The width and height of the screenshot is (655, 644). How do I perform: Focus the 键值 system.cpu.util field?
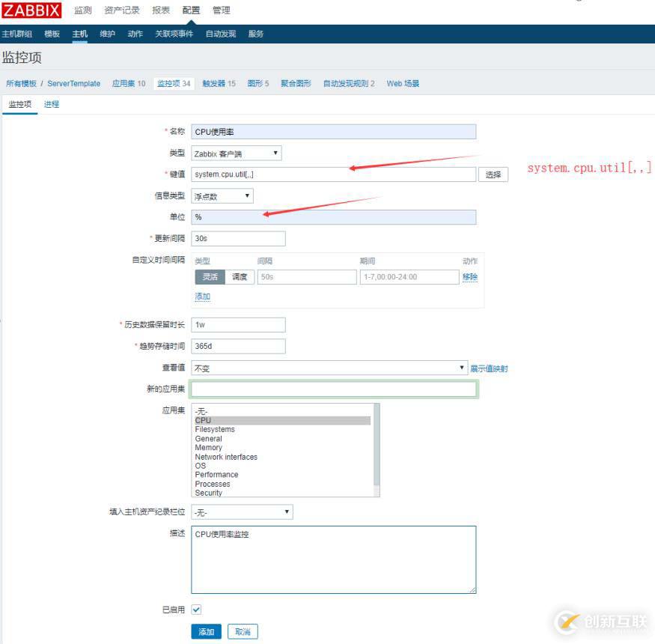(x=333, y=174)
